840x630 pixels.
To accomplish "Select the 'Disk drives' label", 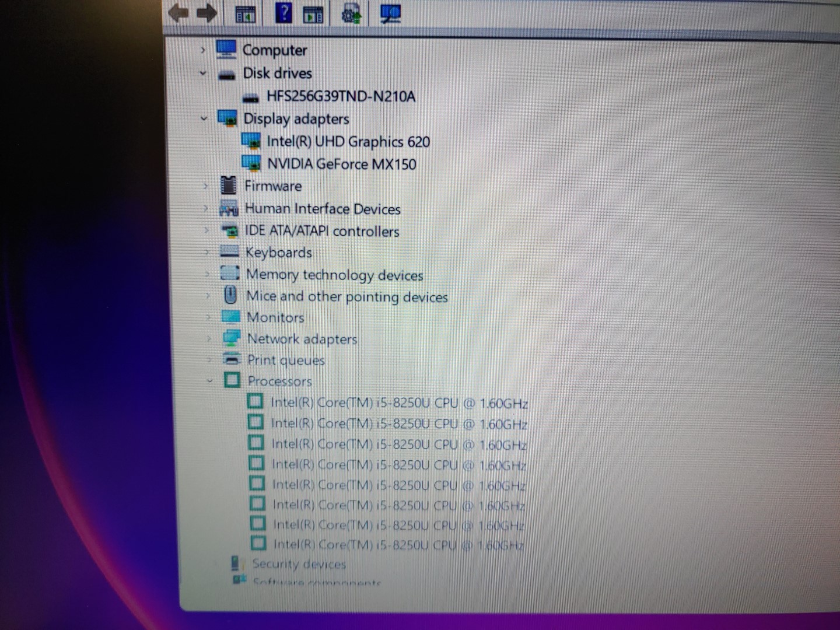I will (278, 73).
